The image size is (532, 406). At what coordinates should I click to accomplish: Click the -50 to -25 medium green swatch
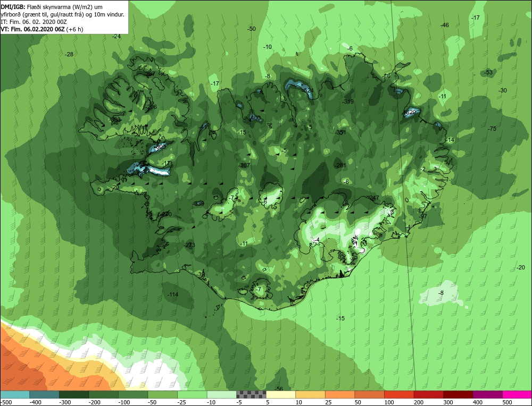[162, 394]
